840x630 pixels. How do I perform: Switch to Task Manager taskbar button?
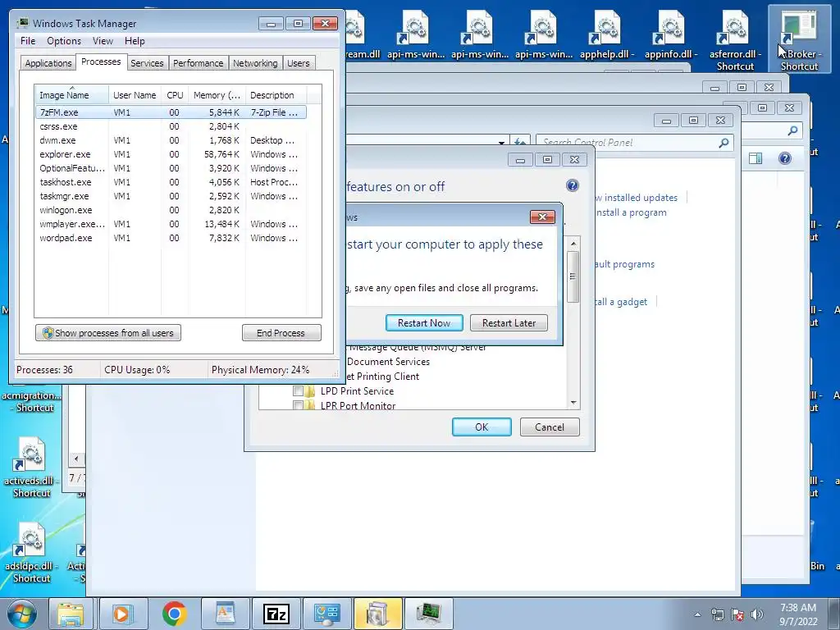(x=428, y=614)
